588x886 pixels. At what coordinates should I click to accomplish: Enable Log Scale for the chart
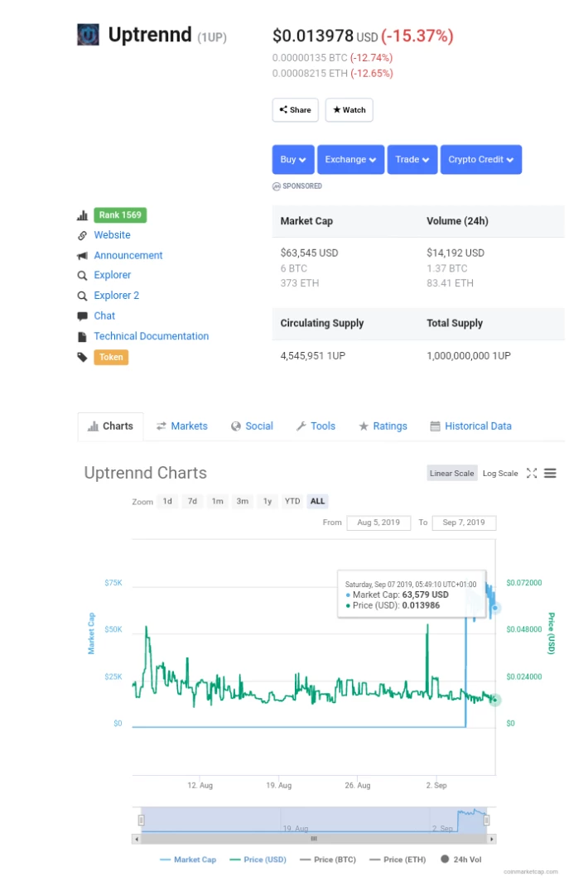point(500,474)
